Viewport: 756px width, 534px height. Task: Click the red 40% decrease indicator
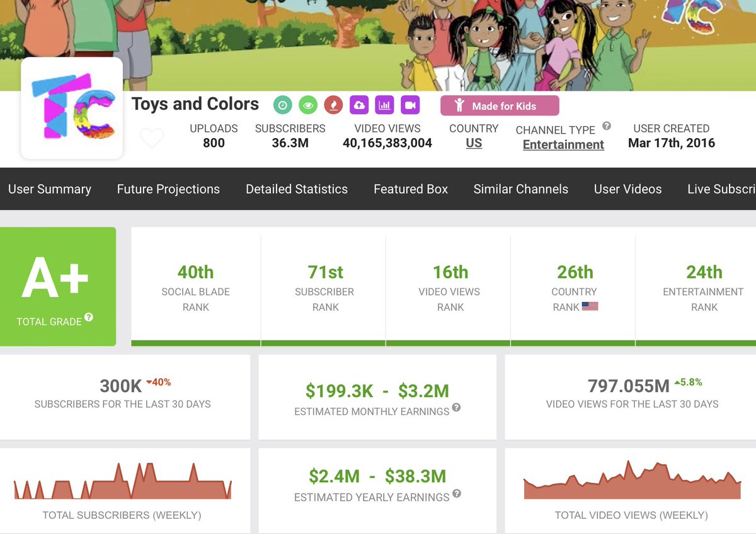click(x=158, y=382)
